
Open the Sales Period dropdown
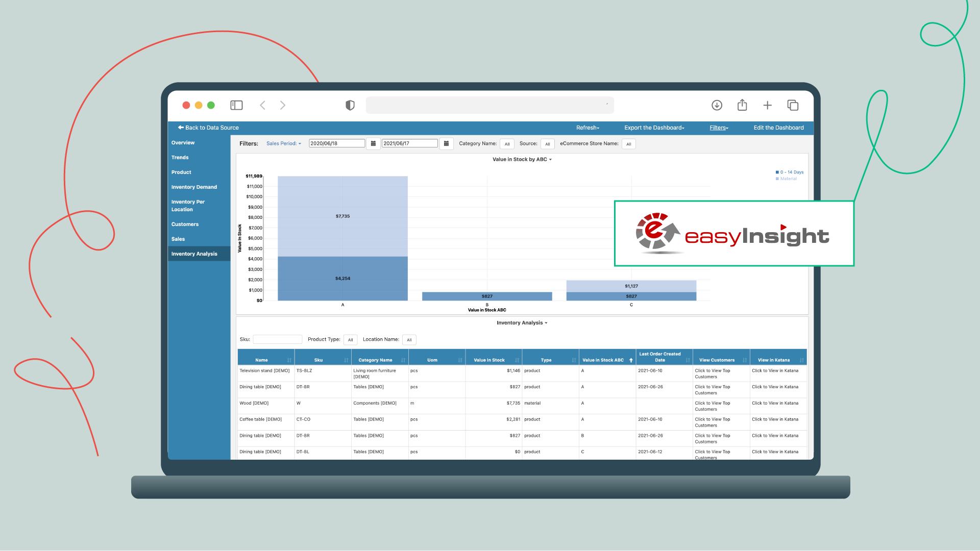click(284, 143)
